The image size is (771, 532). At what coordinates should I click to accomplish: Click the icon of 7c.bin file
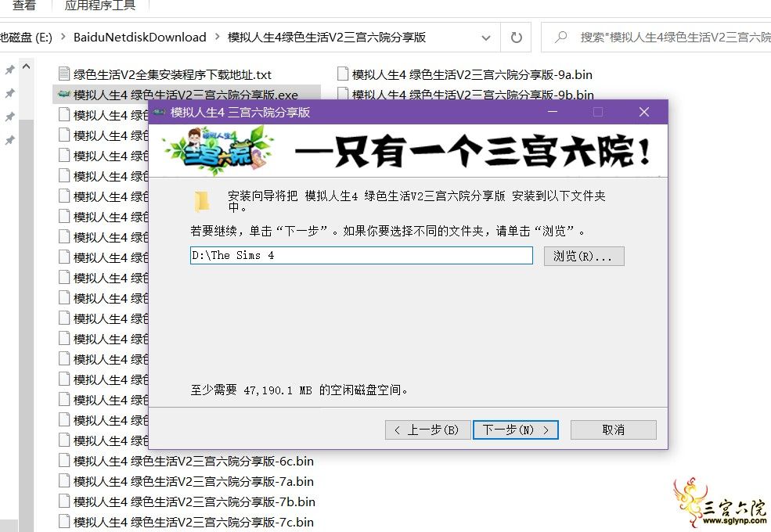tap(64, 521)
